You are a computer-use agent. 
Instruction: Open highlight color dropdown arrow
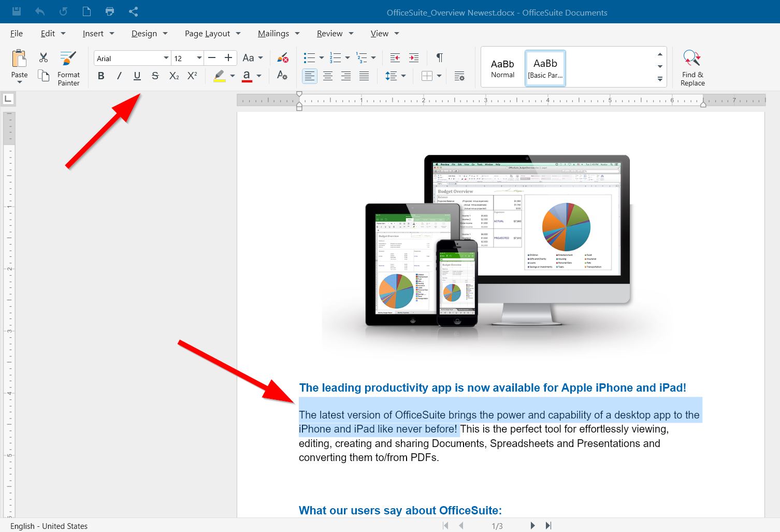tap(233, 76)
